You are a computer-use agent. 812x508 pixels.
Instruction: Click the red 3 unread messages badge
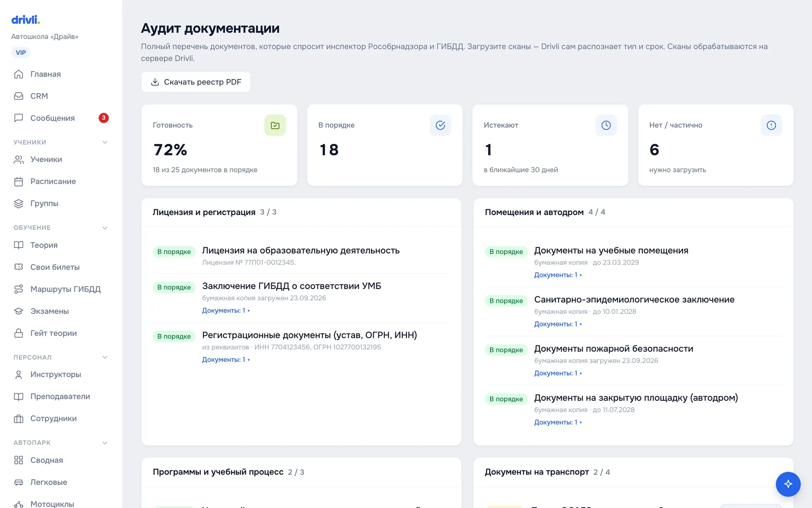pyautogui.click(x=104, y=118)
